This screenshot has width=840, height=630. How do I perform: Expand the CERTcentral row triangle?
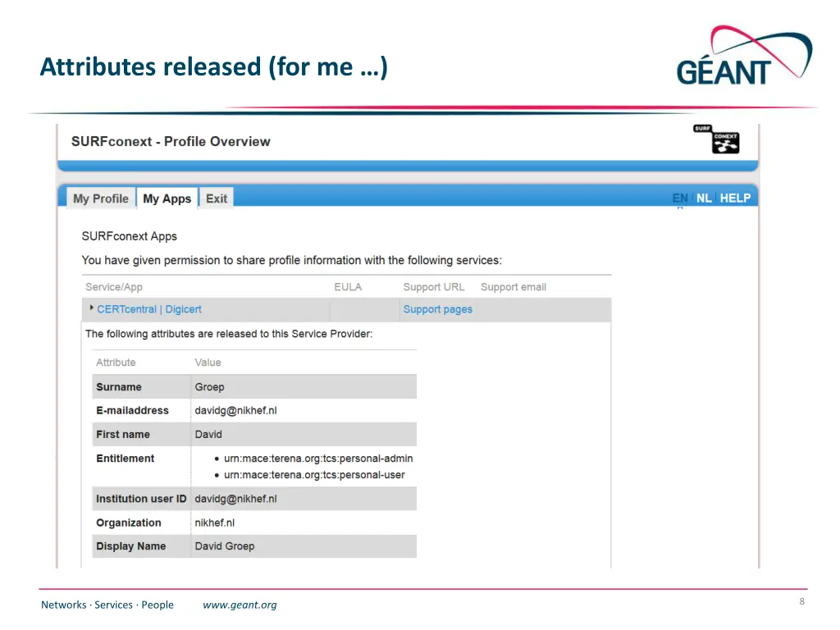[x=92, y=308]
